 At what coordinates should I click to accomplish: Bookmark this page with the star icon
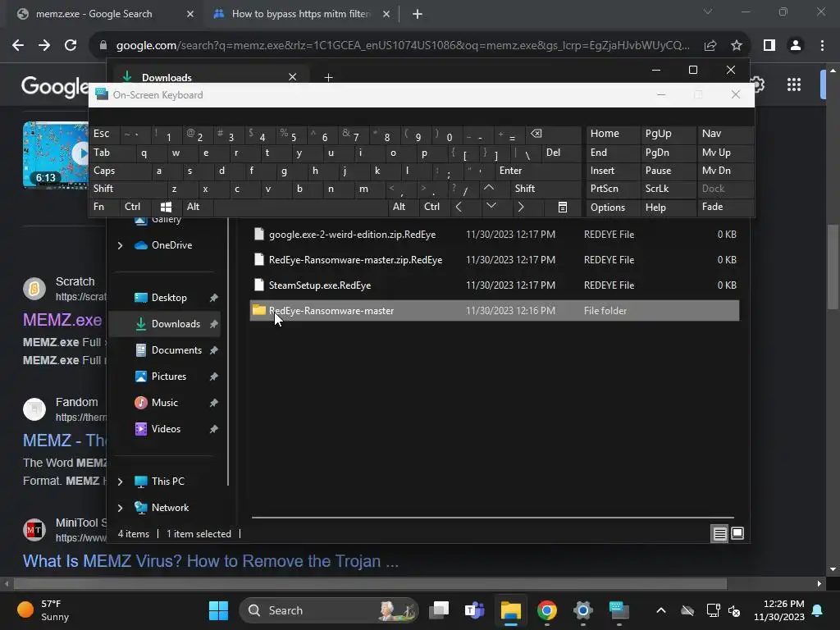coord(737,46)
